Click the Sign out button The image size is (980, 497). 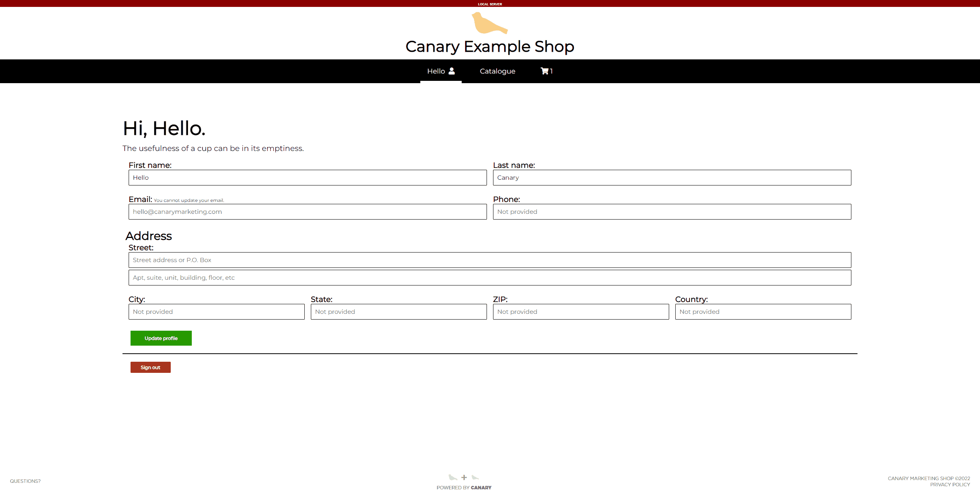(150, 367)
